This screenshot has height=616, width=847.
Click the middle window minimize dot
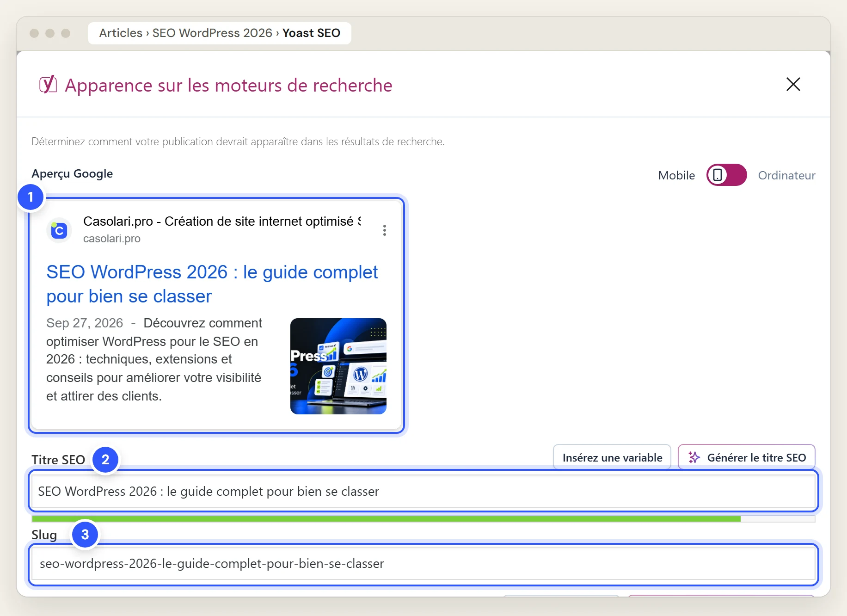50,33
